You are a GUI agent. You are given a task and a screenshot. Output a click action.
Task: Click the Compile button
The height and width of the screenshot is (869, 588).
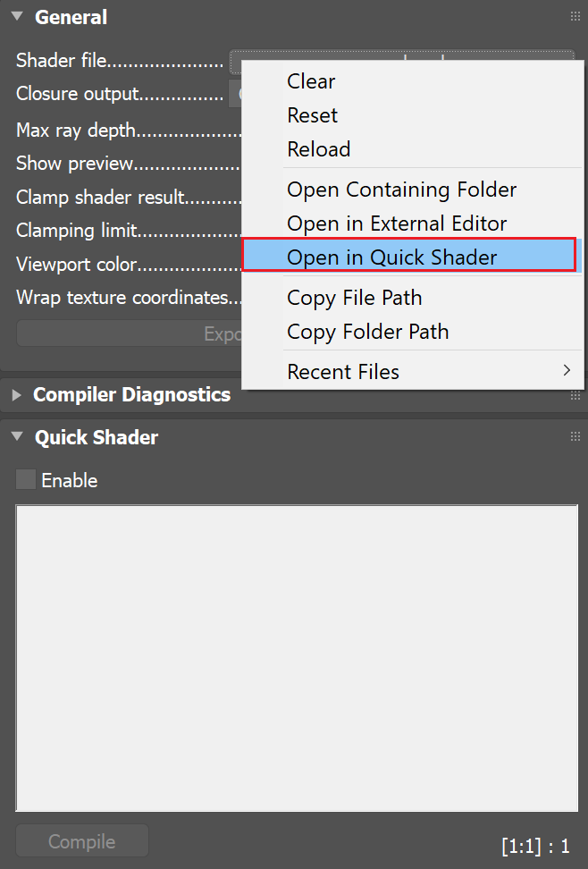[x=81, y=840]
